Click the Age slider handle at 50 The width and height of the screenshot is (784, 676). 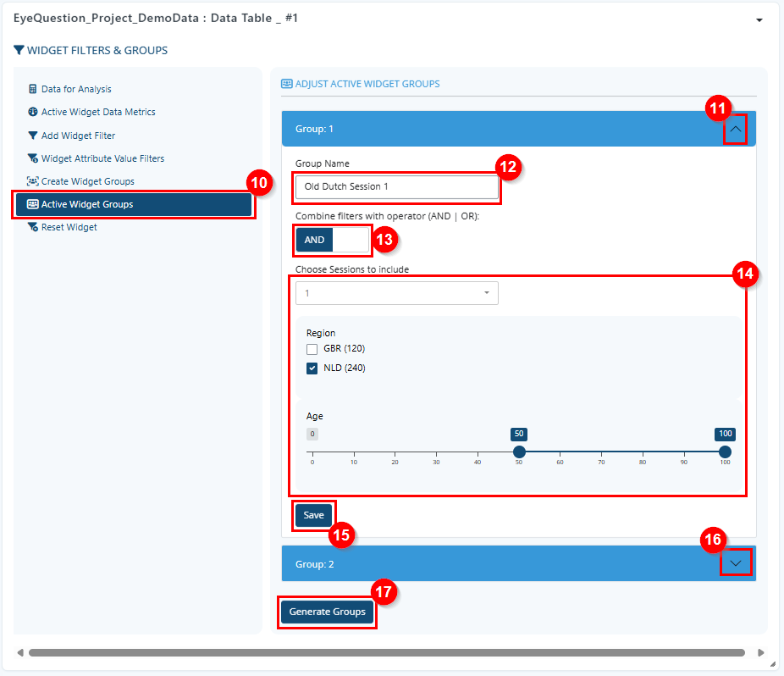pyautogui.click(x=519, y=452)
